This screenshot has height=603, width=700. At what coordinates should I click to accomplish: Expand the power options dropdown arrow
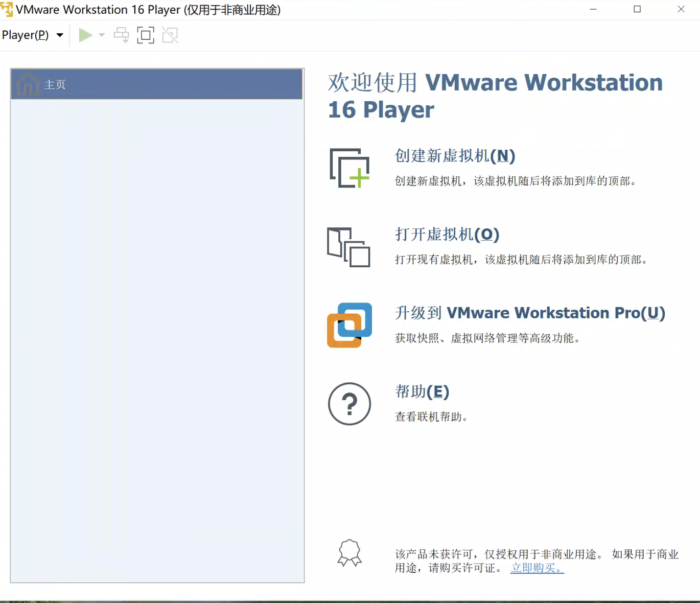[102, 35]
